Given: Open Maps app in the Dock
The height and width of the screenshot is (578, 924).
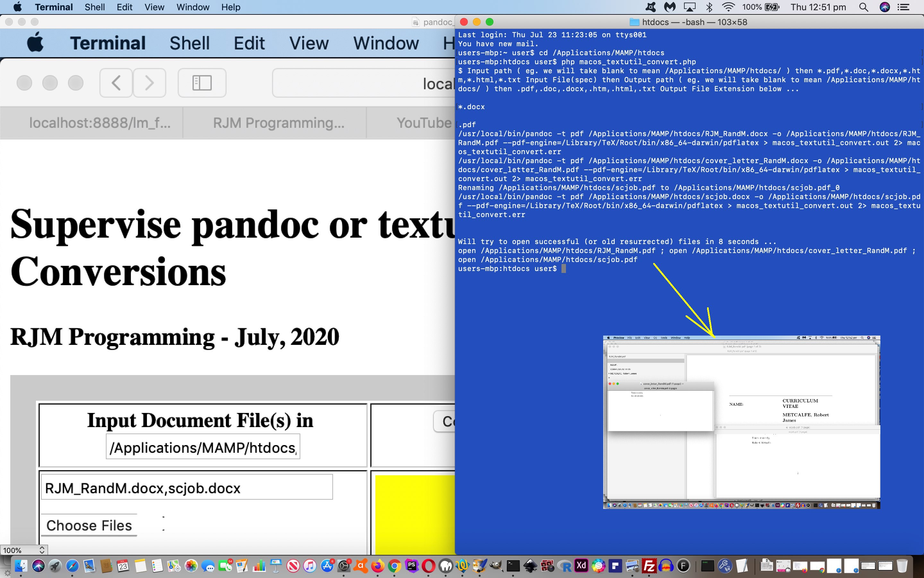Looking at the screenshot, I should (x=174, y=566).
